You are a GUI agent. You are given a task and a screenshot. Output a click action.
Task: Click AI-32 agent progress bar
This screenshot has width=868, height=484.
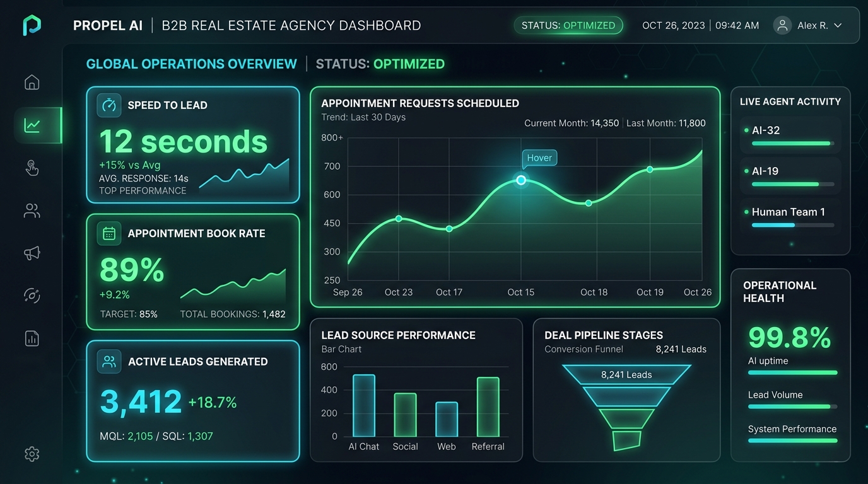(x=793, y=144)
